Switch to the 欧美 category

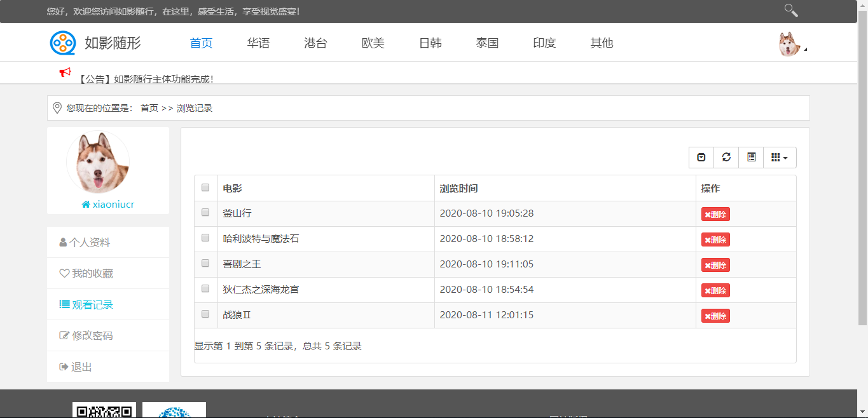click(373, 43)
